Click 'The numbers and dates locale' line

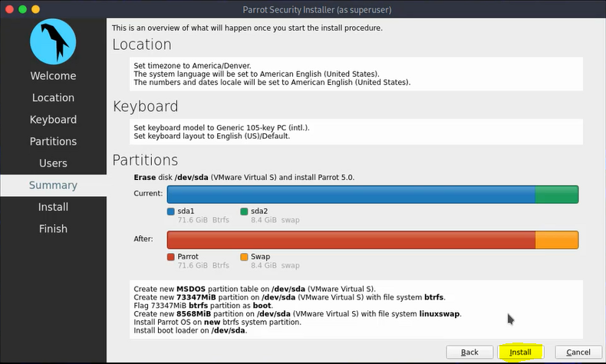pos(272,82)
